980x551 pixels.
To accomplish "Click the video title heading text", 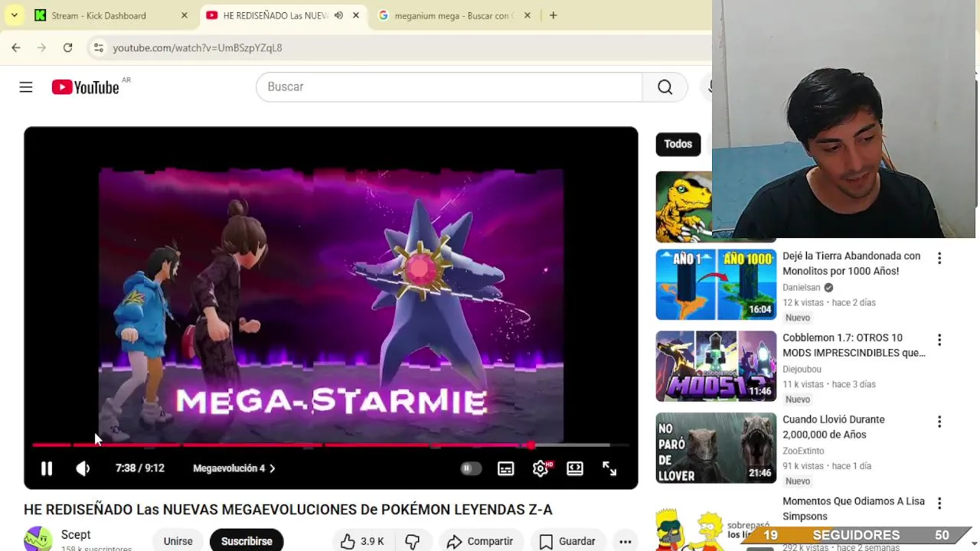I will point(288,510).
